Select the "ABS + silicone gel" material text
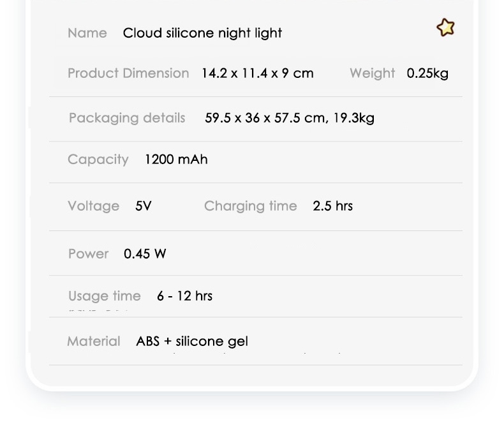 [192, 341]
